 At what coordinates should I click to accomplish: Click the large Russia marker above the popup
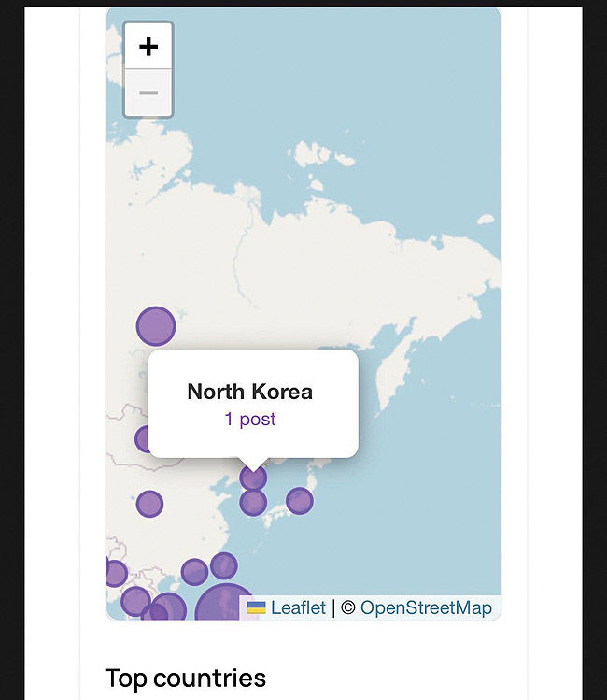[156, 326]
